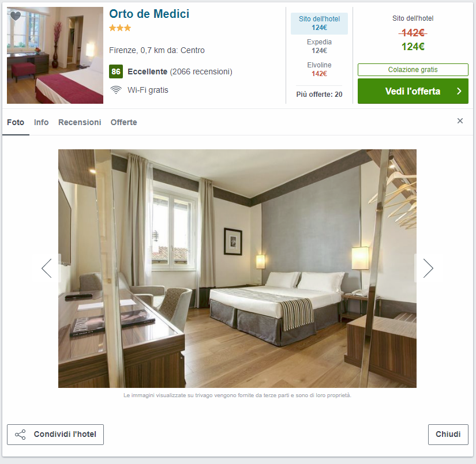476x464 pixels.
Task: Click the Wi-Fi gratis icon
Action: pyautogui.click(x=115, y=90)
